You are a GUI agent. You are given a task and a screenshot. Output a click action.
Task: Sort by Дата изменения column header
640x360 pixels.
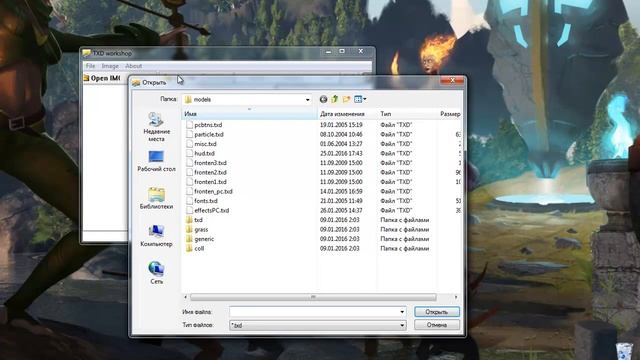pos(347,114)
